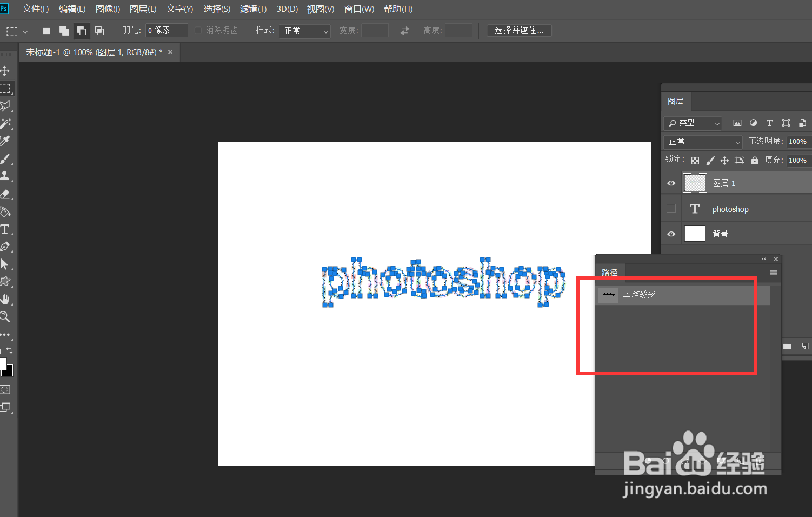Open the 窗口(W) menu
The width and height of the screenshot is (812, 517).
[x=359, y=9]
